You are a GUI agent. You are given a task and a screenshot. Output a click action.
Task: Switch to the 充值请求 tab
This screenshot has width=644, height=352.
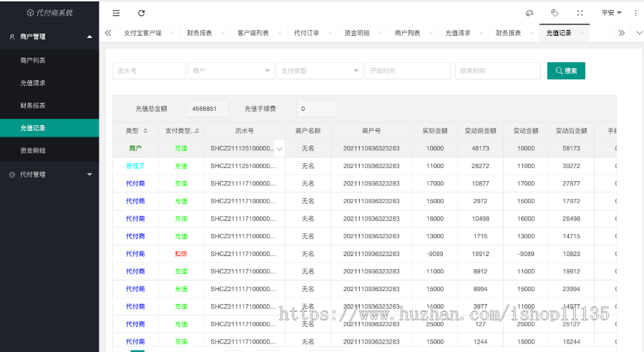(458, 33)
